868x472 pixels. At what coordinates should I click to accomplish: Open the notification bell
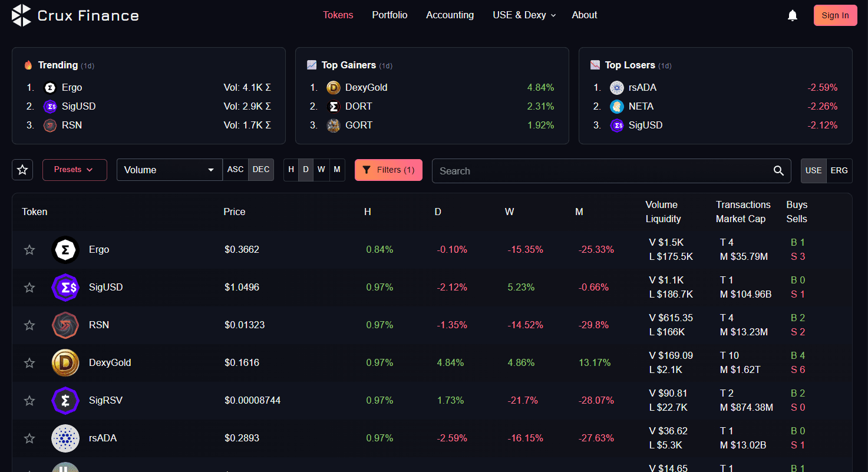(x=792, y=15)
